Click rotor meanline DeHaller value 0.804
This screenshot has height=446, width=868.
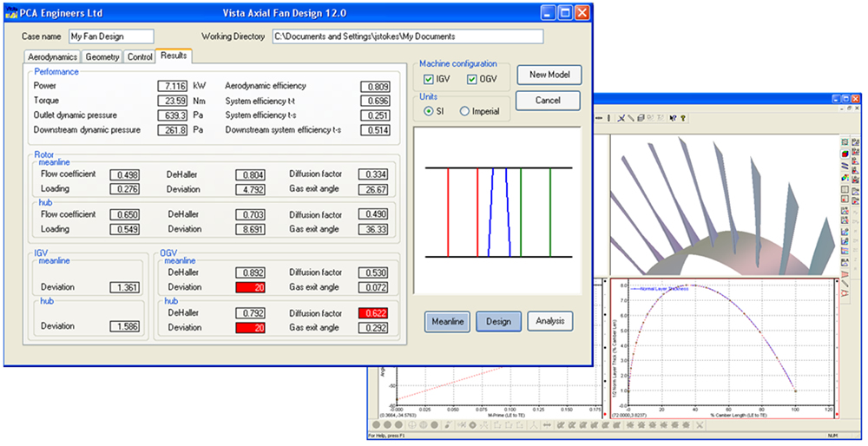250,175
